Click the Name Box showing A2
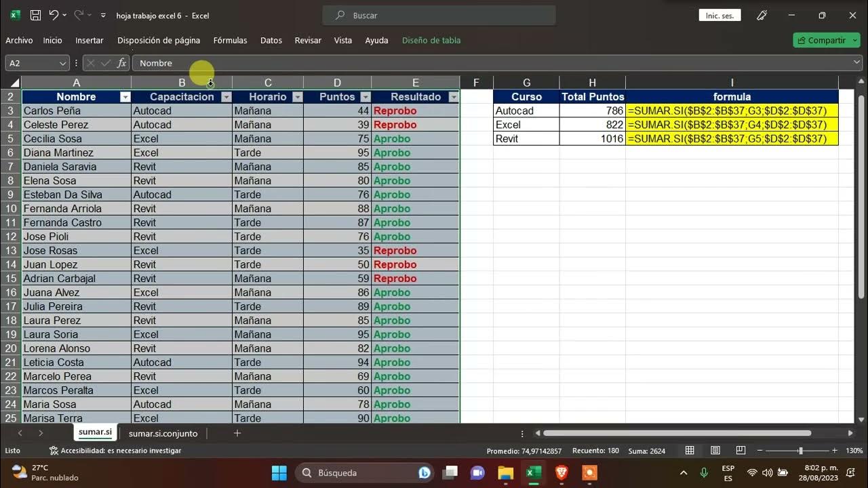The image size is (868, 488). coord(31,63)
